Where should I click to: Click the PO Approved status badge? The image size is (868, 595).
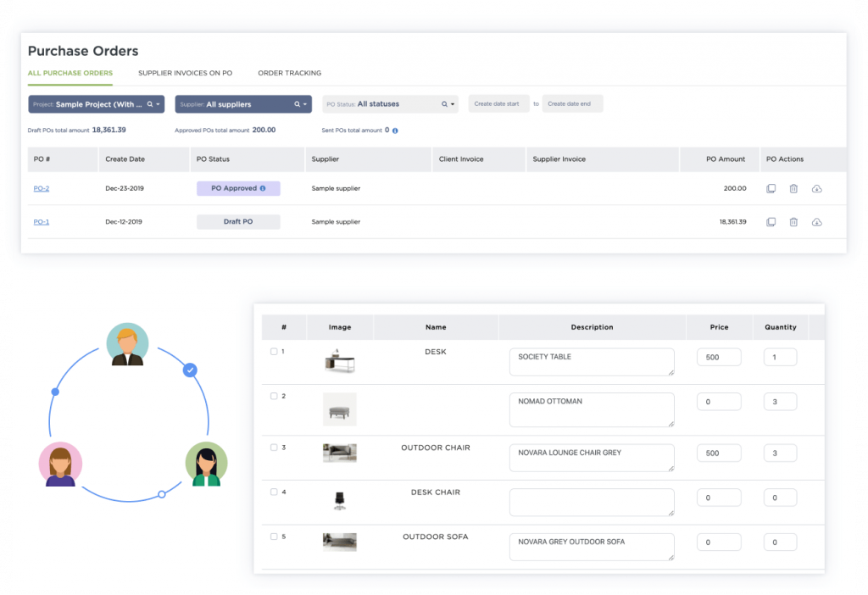(x=238, y=188)
